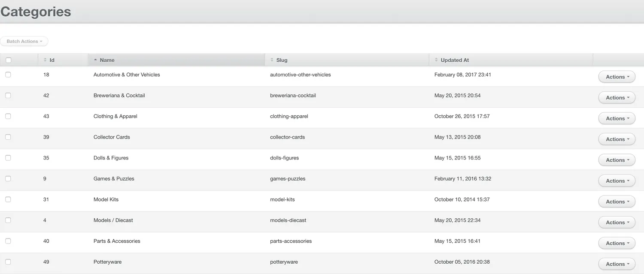This screenshot has width=644, height=274.
Task: Open Actions menu for Automotive & Other Vehicles
Action: (617, 77)
